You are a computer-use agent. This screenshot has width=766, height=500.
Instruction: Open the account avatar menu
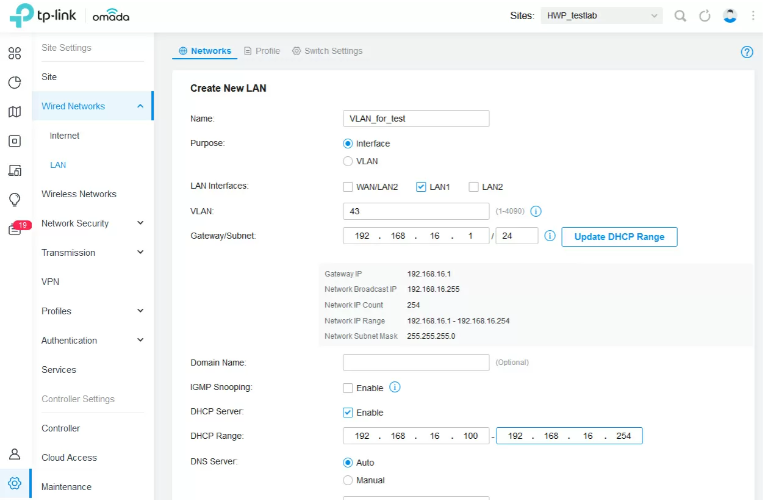tap(730, 16)
